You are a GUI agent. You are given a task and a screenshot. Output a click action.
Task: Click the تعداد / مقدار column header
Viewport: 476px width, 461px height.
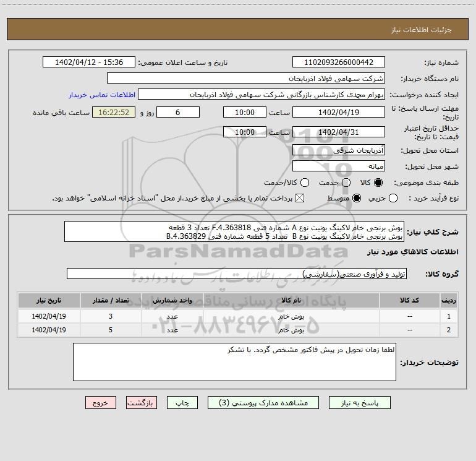[111, 301]
